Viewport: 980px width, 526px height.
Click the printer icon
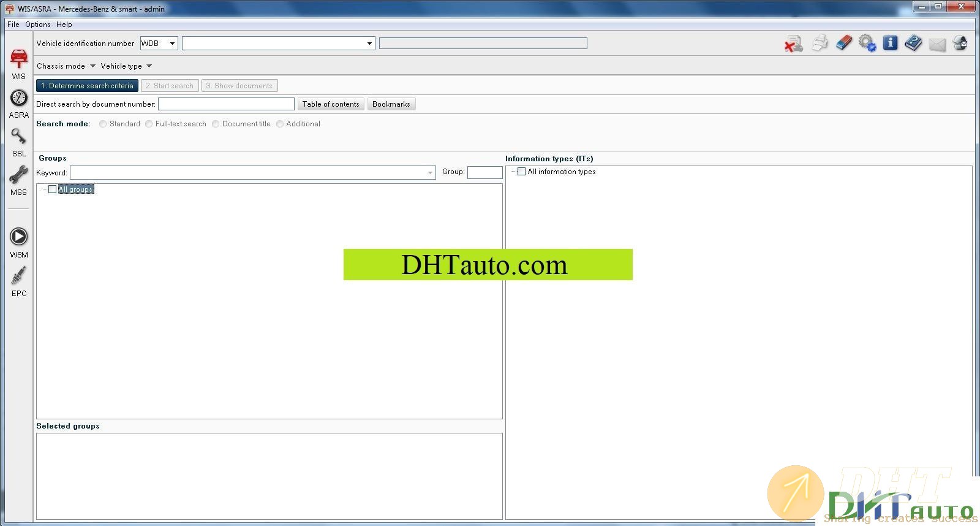(820, 43)
